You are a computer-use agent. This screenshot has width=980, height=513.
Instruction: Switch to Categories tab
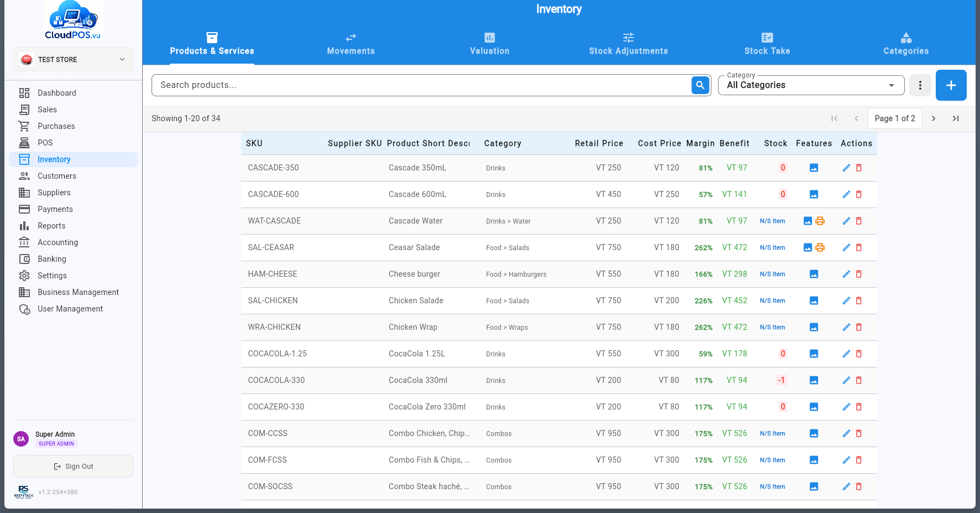(906, 44)
